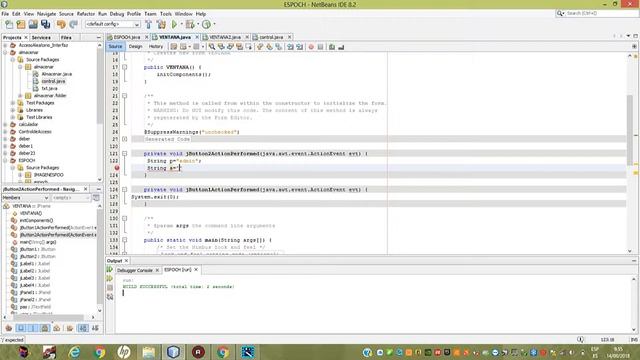Expand the Test Packages node
640x360 pixels.
pos(13,103)
